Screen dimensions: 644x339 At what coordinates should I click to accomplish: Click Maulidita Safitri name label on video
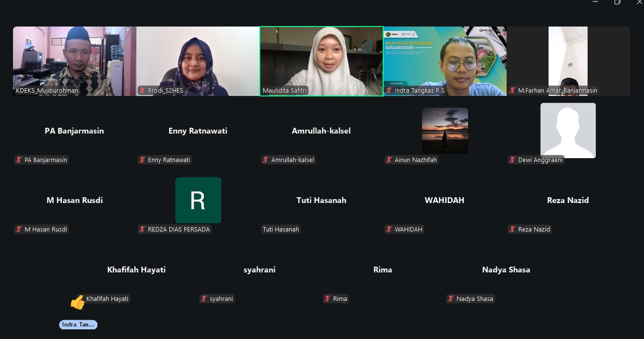[x=284, y=91]
